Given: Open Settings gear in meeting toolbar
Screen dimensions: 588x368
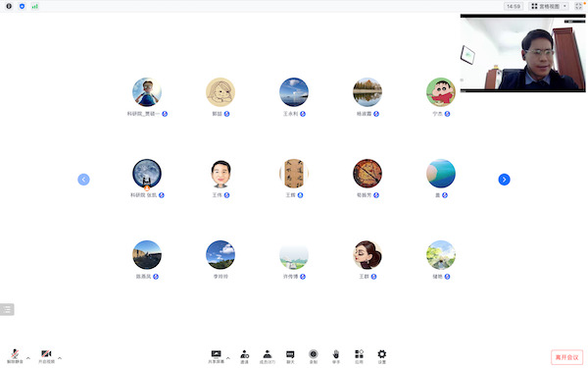Looking at the screenshot, I should tap(382, 356).
